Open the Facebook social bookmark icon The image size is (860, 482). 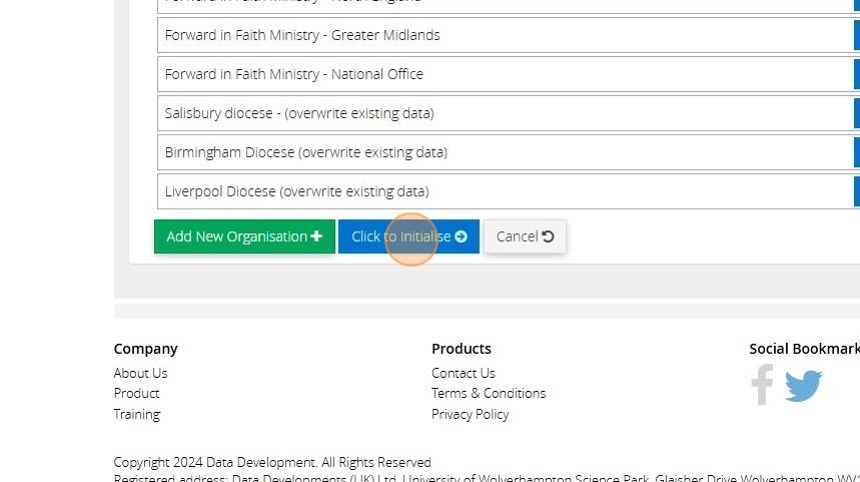click(762, 385)
